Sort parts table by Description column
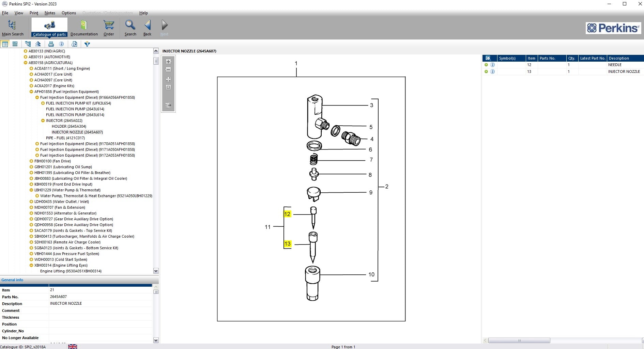Screen dimensions: 644x349 pyautogui.click(x=626, y=58)
